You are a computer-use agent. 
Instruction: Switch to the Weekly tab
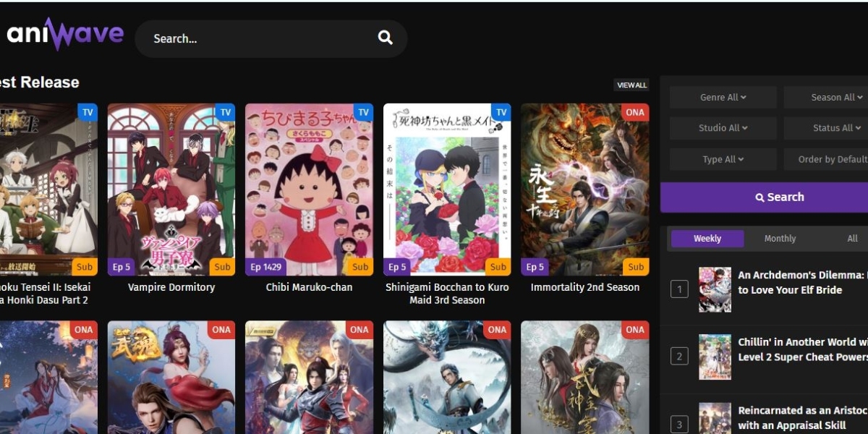coord(707,239)
